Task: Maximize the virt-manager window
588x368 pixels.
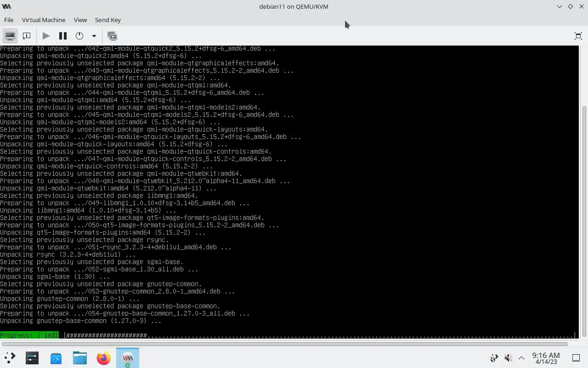Action: click(571, 6)
